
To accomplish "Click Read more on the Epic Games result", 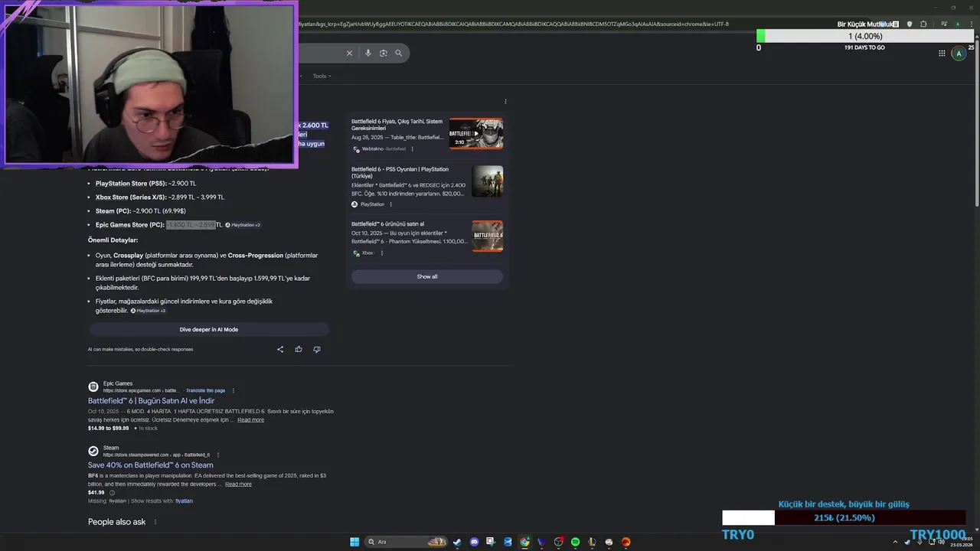I will pos(250,419).
